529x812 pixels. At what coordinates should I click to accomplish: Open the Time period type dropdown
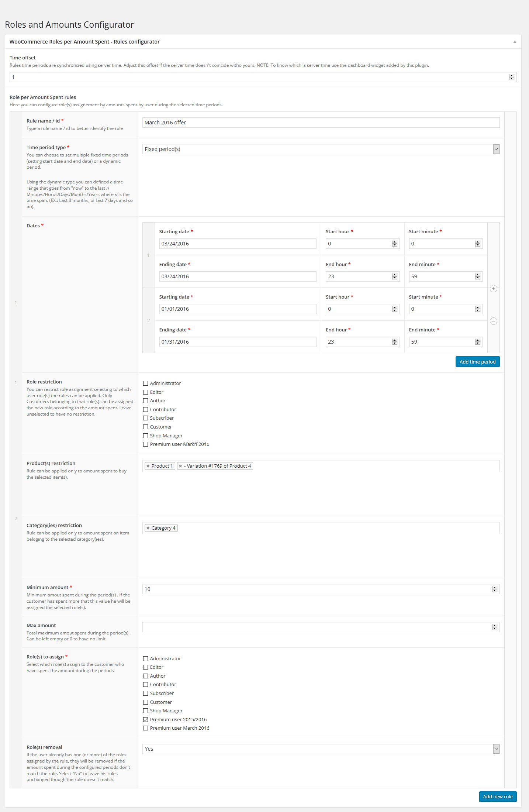tap(321, 149)
